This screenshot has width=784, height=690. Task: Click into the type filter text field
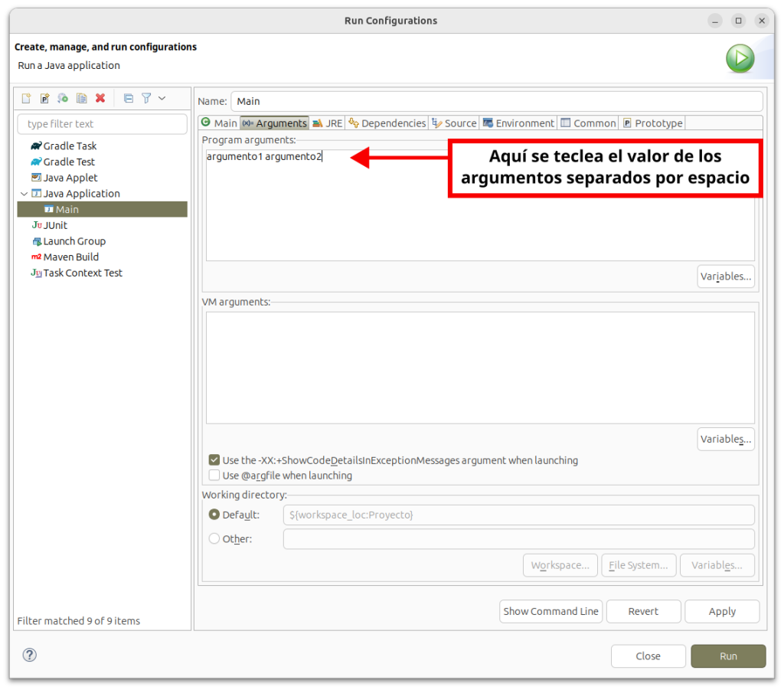102,124
